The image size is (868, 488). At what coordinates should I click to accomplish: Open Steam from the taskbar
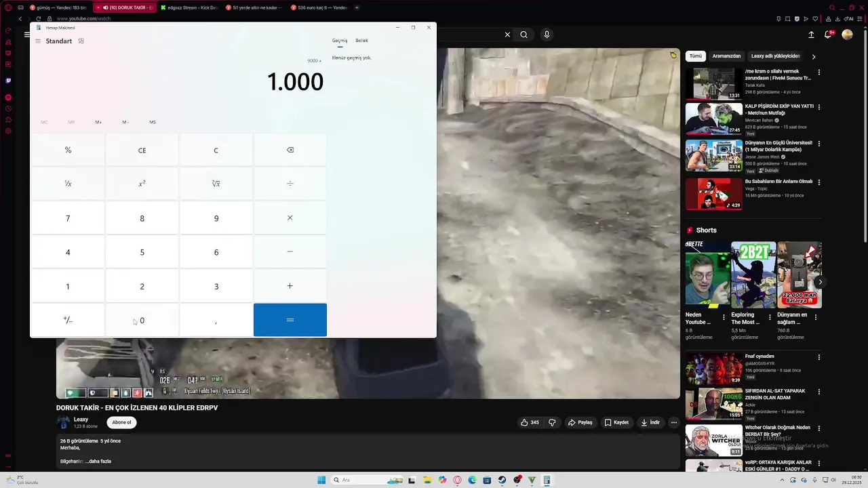tap(502, 480)
